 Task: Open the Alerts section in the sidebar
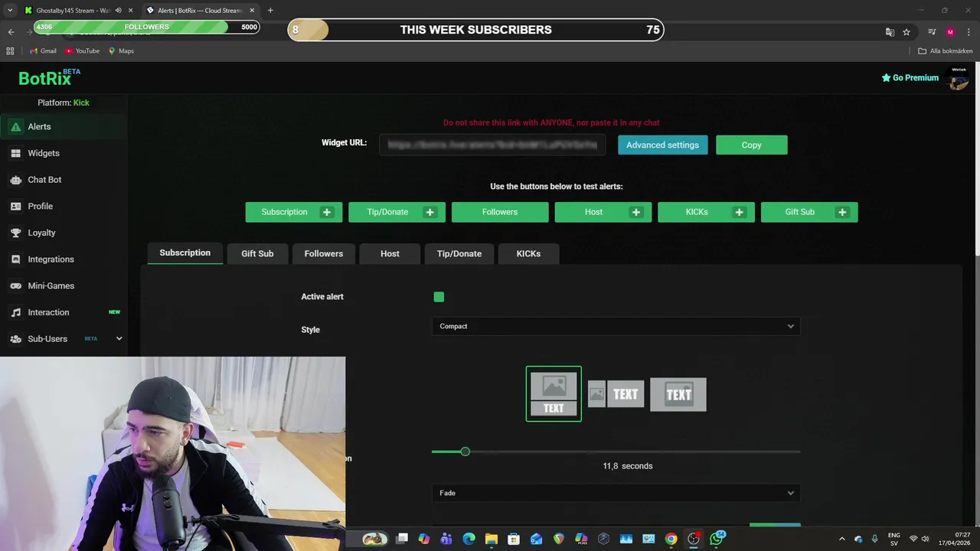tap(63, 127)
